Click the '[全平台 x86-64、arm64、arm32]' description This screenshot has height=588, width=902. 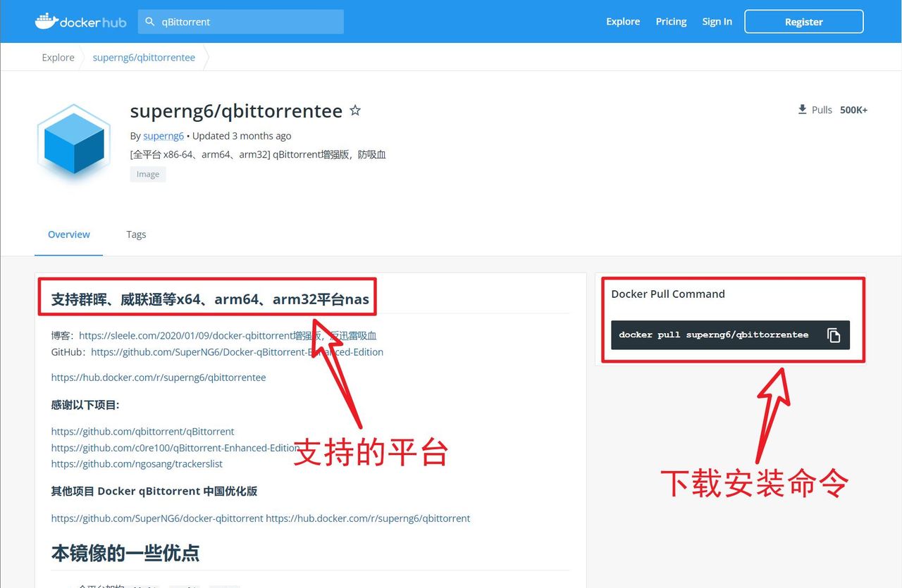tap(258, 155)
